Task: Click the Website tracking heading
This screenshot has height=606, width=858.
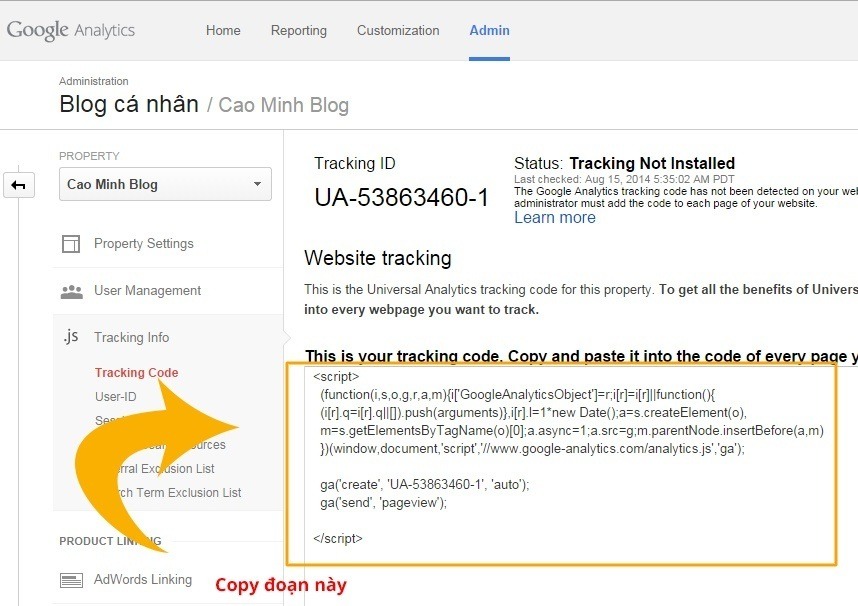Action: tap(378, 258)
